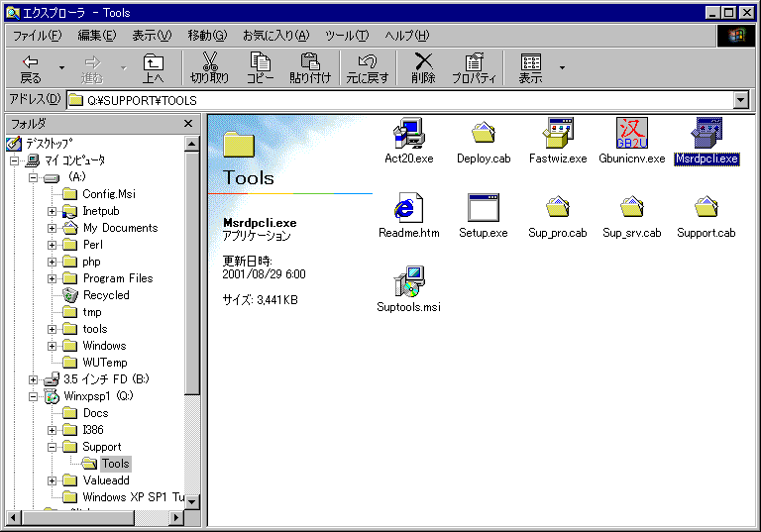The image size is (761, 532).
Task: Click the address bar path field
Action: click(x=400, y=100)
